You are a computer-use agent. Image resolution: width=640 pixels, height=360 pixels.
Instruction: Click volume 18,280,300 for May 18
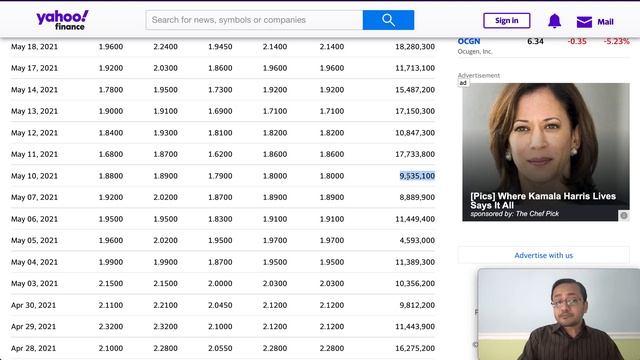pyautogui.click(x=415, y=47)
